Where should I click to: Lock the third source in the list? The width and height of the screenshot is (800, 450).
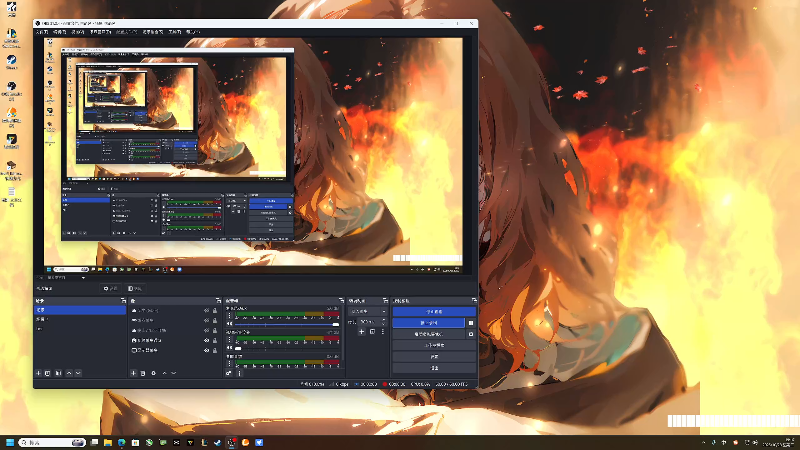coord(215,331)
